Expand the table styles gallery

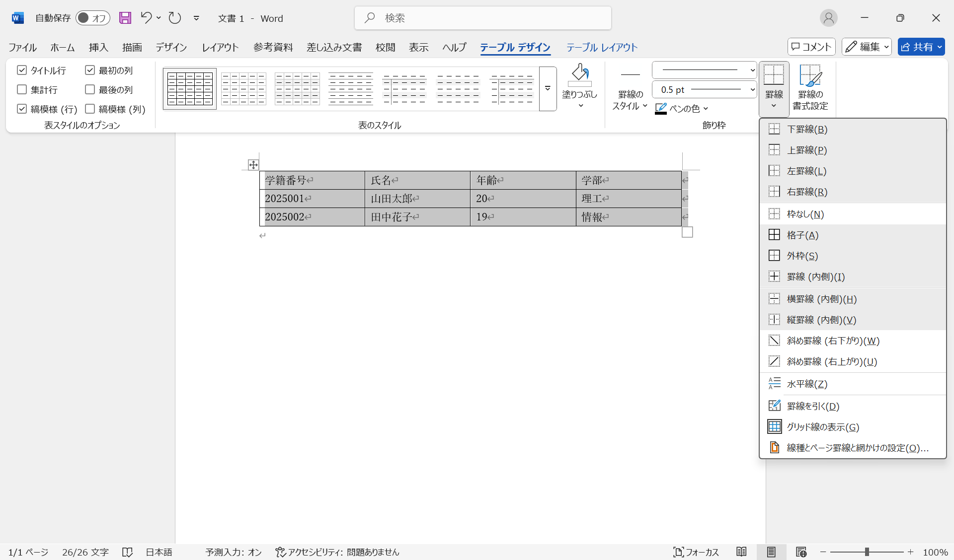[x=547, y=88]
